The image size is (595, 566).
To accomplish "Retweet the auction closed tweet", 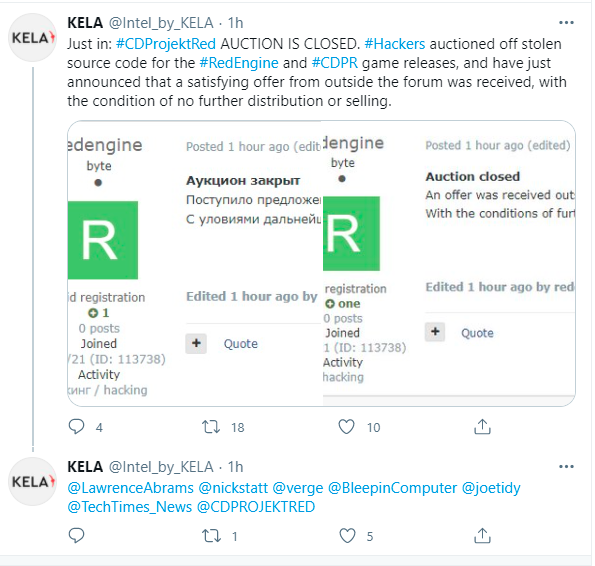I will click(x=211, y=427).
